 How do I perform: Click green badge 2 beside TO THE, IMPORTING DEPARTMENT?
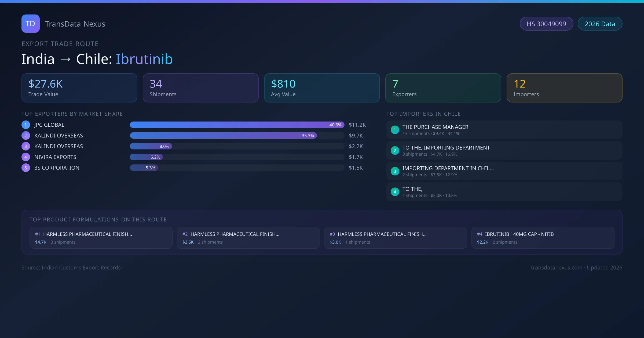pos(395,150)
